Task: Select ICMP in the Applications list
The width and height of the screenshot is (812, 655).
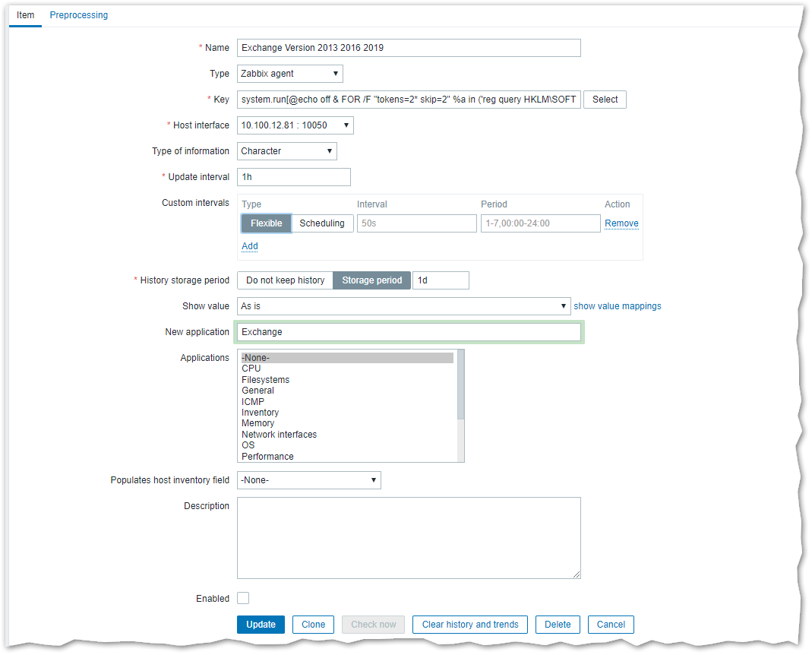Action: point(253,402)
